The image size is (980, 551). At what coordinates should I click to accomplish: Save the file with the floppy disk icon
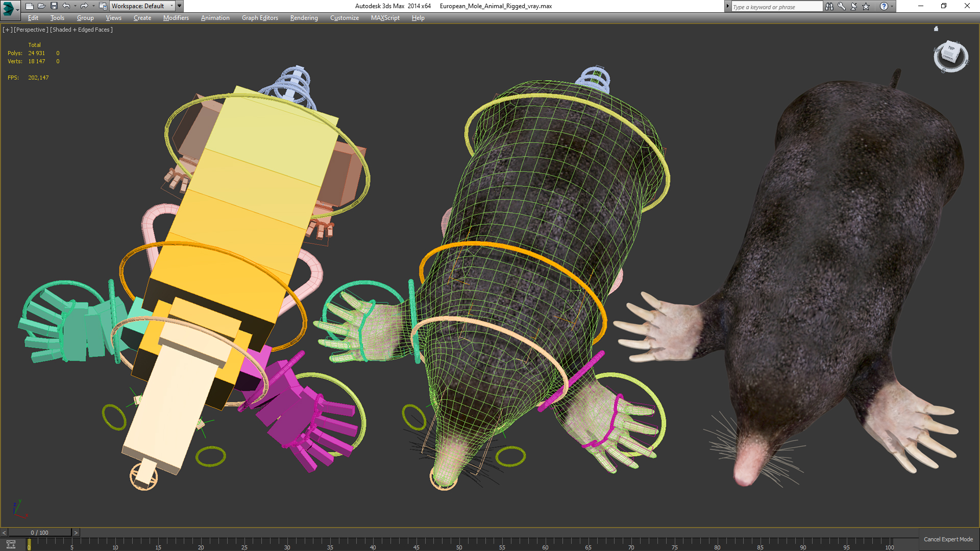54,6
